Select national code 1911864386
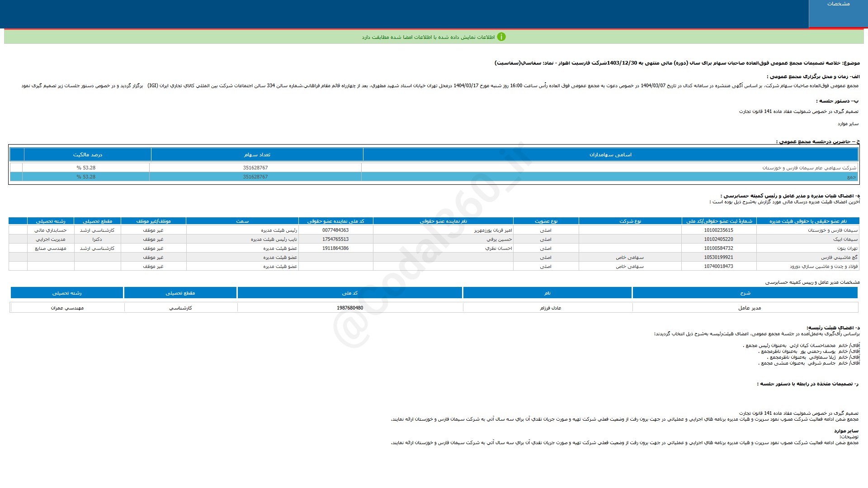 click(x=335, y=248)
